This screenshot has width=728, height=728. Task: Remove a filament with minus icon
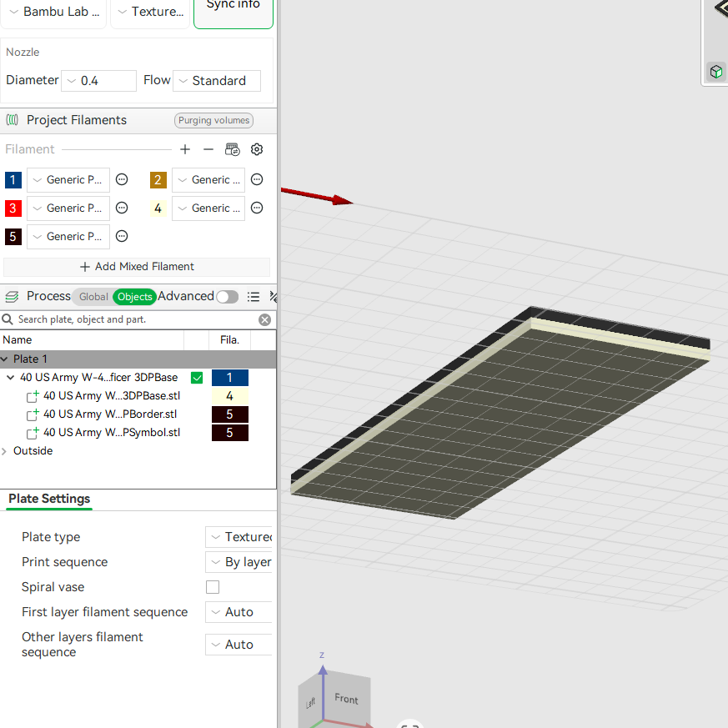pos(208,149)
